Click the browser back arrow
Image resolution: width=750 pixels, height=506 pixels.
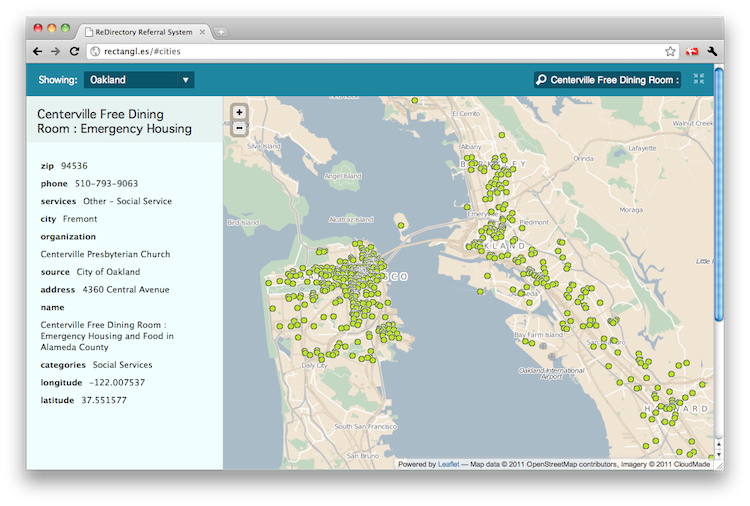pyautogui.click(x=38, y=51)
